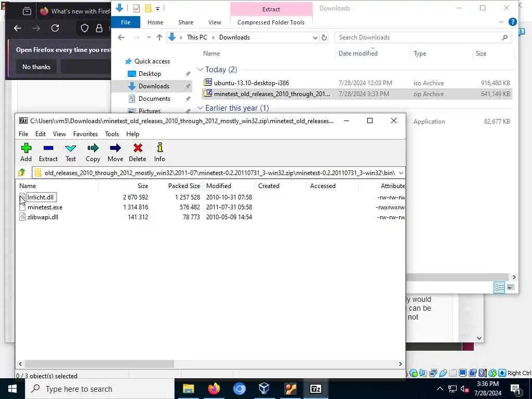Click the Search Downloads field
Screen dimensions: 532x399
(x=423, y=37)
